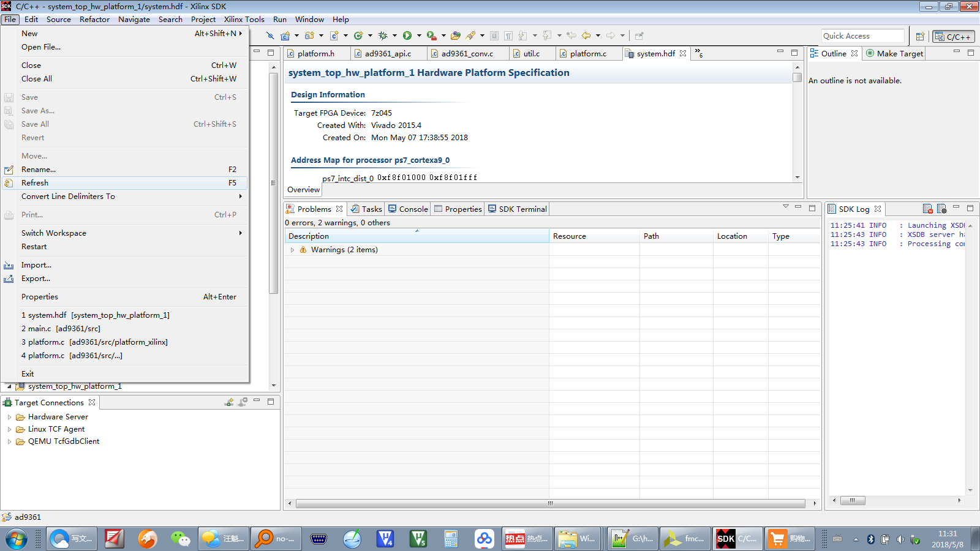Open Switch Workspace submenu
980x551 pixels.
point(125,233)
